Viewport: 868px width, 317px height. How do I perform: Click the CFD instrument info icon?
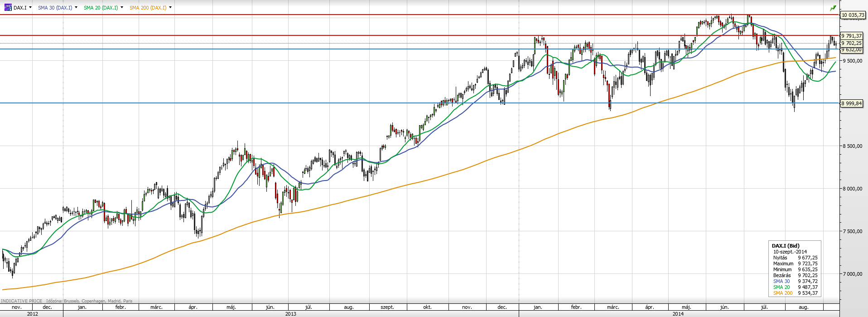coord(8,7)
